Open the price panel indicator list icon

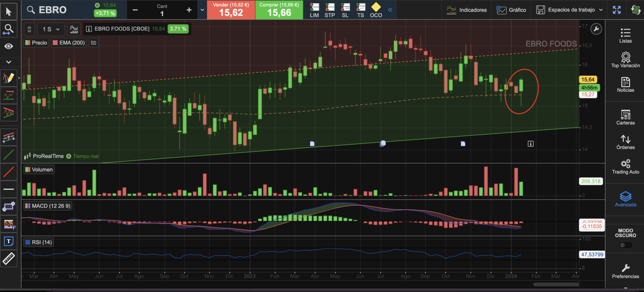93,43
